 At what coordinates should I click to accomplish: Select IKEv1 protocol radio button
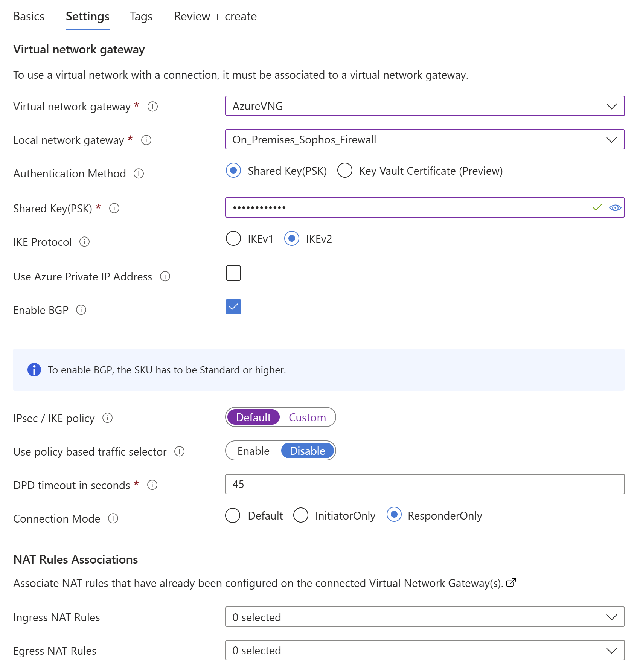(x=233, y=239)
